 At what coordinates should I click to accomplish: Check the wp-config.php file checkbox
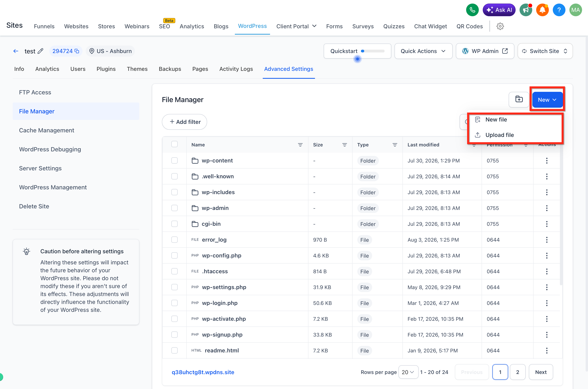[x=174, y=255]
